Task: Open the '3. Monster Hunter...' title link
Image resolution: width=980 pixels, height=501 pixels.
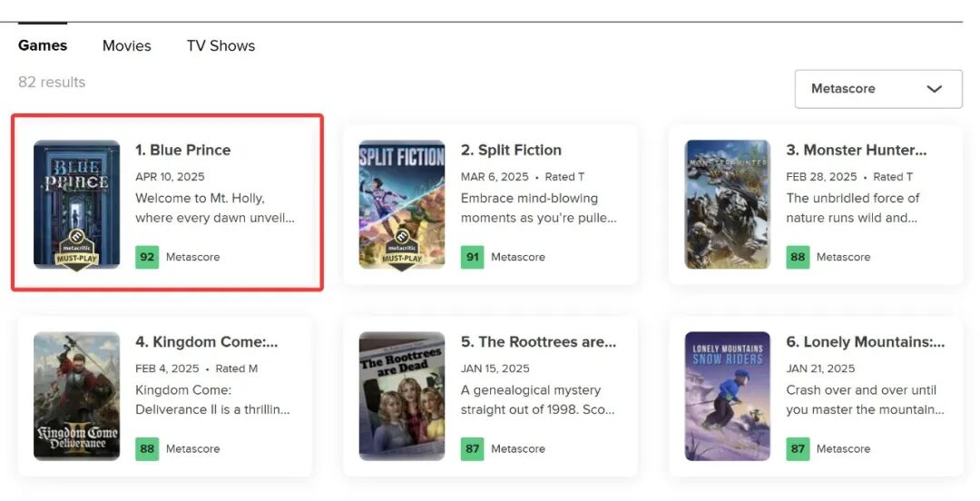Action: (x=857, y=150)
